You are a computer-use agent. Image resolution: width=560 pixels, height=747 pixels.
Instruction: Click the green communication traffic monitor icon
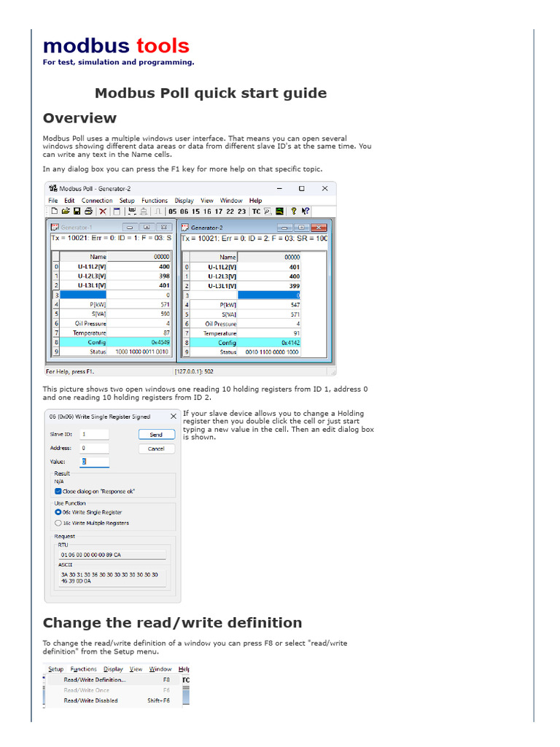coord(279,212)
